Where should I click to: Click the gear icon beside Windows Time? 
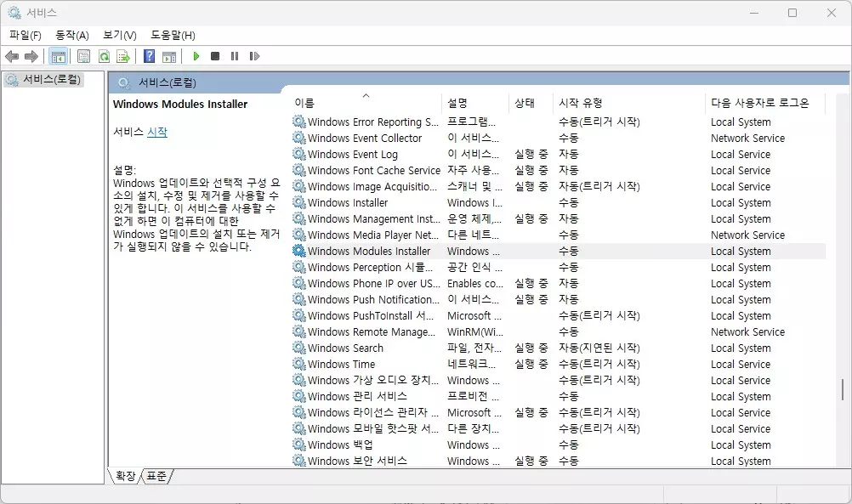pos(298,364)
